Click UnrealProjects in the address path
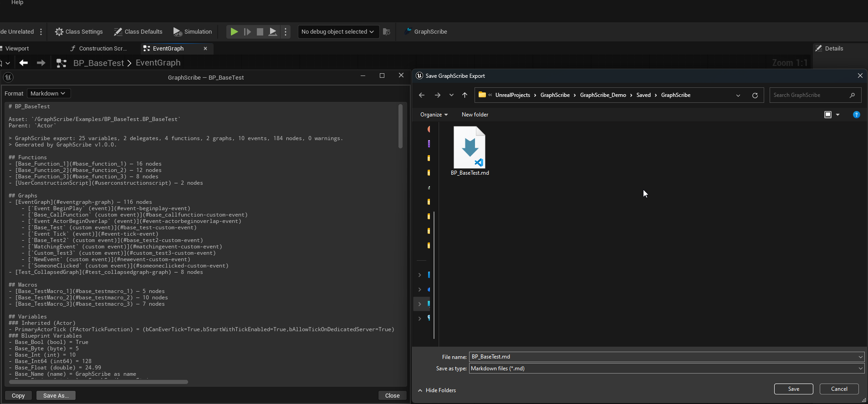The image size is (868, 404). [x=512, y=95]
